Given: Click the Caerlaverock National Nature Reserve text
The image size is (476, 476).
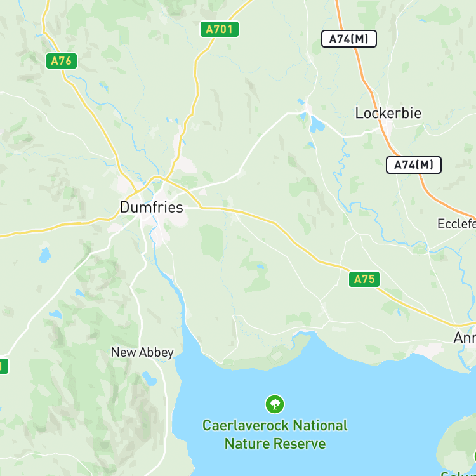Looking at the screenshot, I should 275,434.
